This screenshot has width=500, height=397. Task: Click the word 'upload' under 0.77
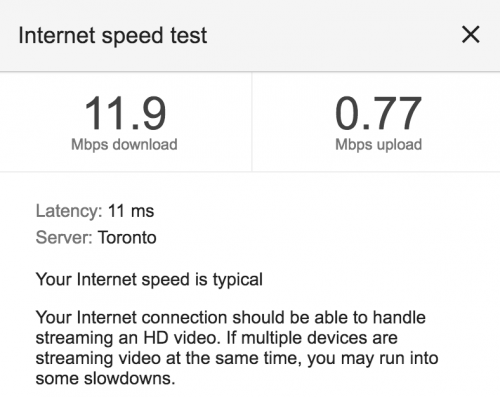click(399, 145)
